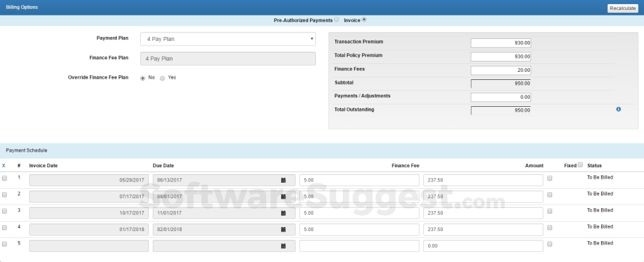This screenshot has height=262, width=644.
Task: Tick the X checkbox for schedule row 3
Action: [x=5, y=211]
